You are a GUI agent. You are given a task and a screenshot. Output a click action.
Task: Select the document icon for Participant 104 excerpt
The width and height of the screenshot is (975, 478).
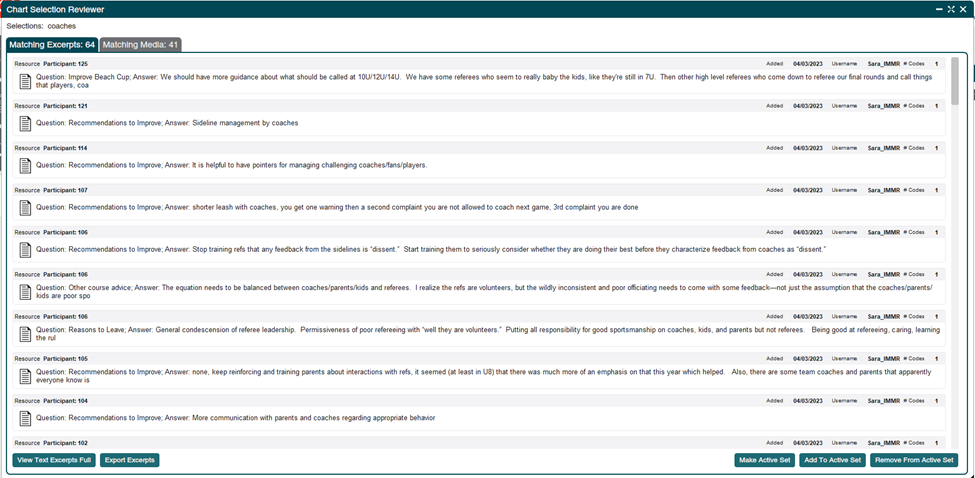[26, 417]
